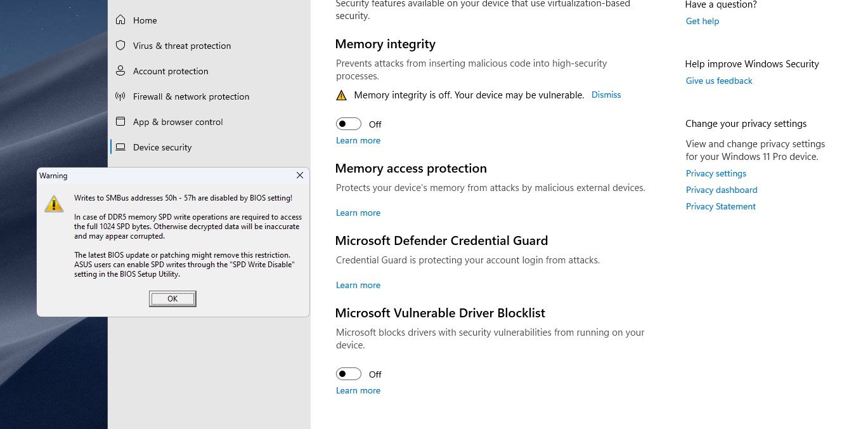Screen dimensions: 868x429
Task: Click the Give us feedback link
Action: [719, 81]
